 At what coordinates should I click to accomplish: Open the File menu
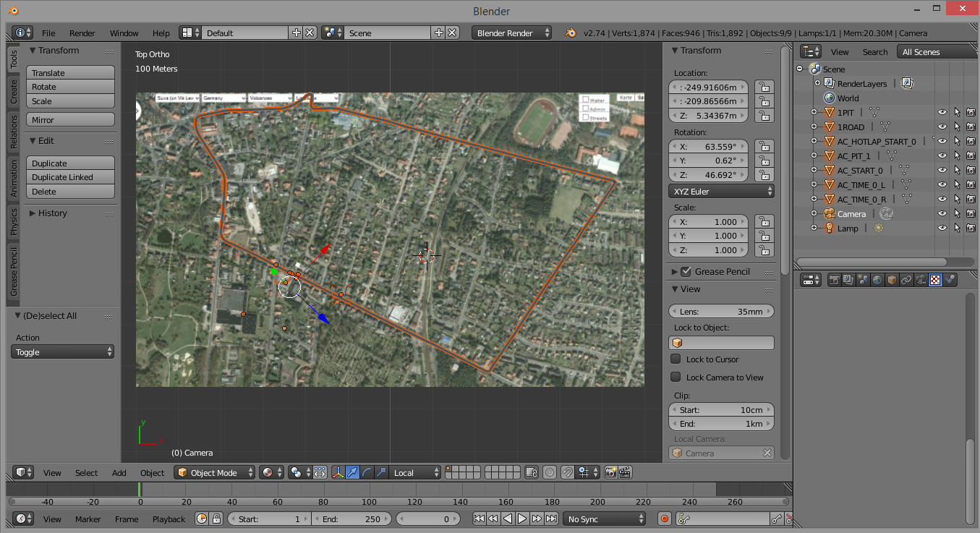[x=48, y=33]
